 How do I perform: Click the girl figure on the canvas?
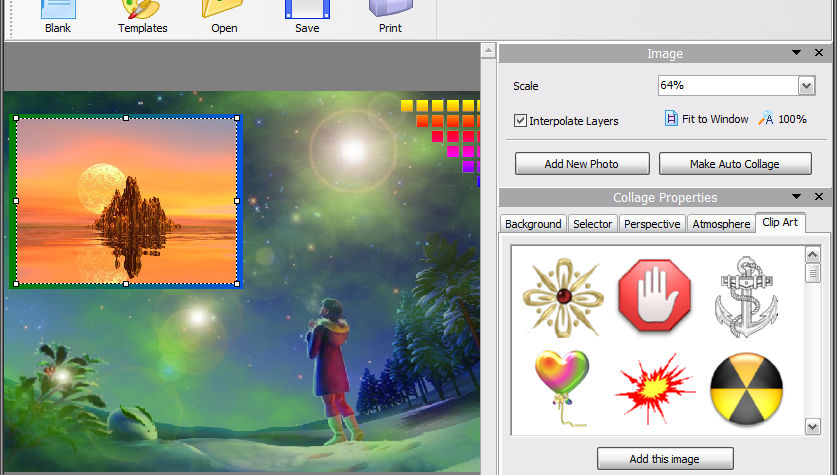point(334,371)
